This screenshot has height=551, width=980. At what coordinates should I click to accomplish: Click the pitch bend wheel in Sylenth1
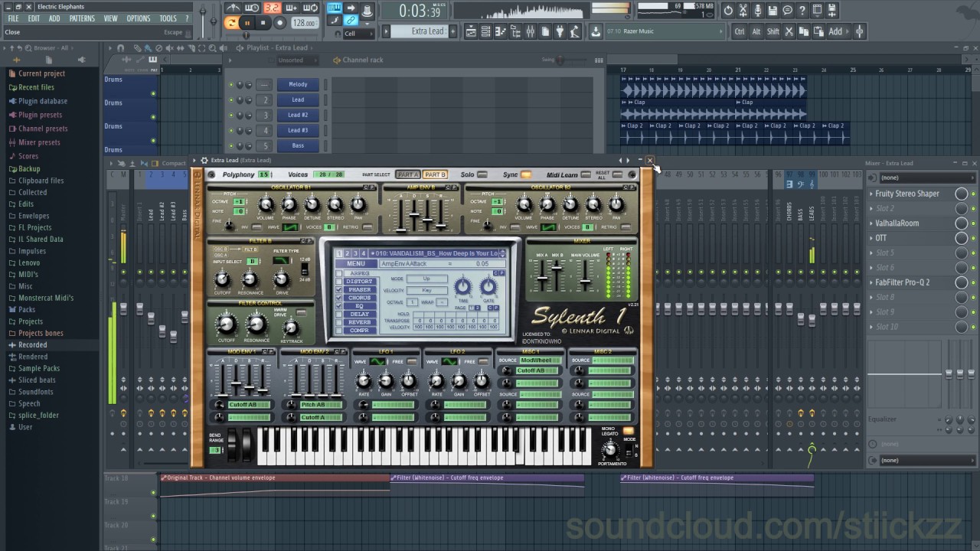pos(232,445)
